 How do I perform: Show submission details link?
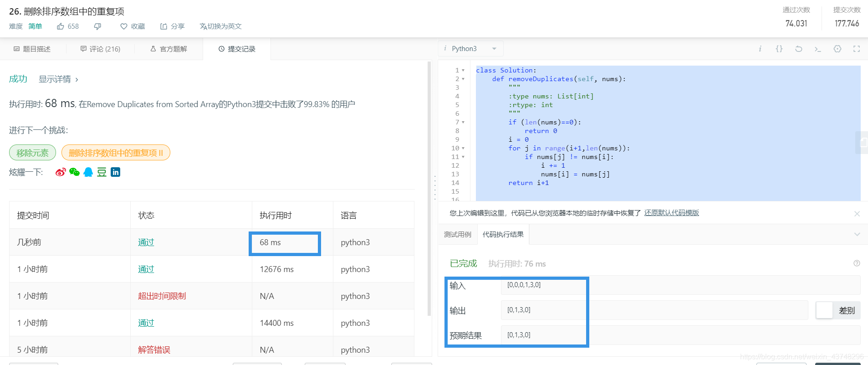pyautogui.click(x=58, y=79)
